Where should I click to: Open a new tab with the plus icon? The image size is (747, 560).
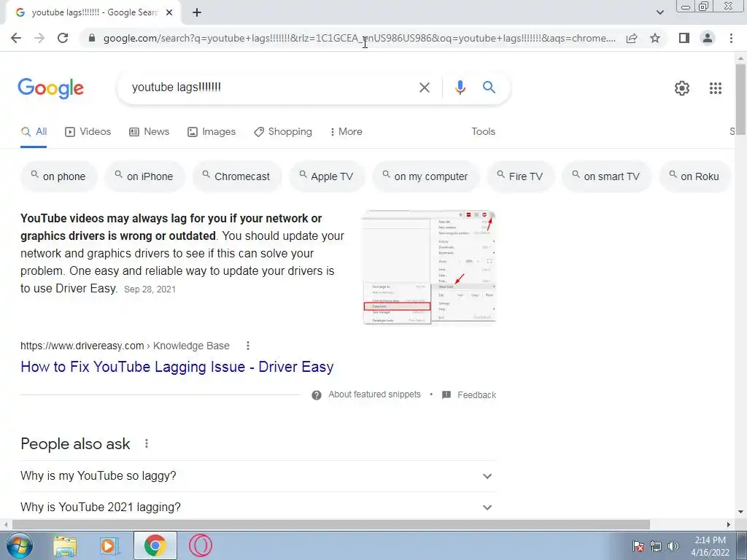coord(197,12)
